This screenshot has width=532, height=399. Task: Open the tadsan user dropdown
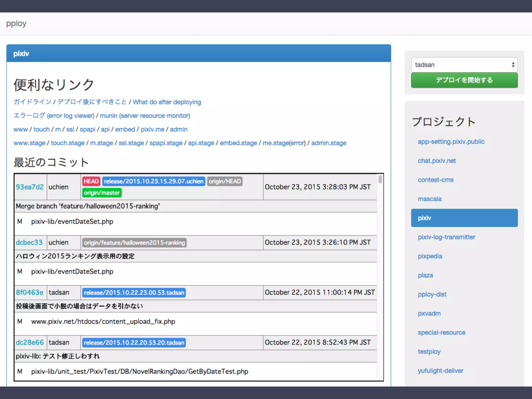click(464, 65)
